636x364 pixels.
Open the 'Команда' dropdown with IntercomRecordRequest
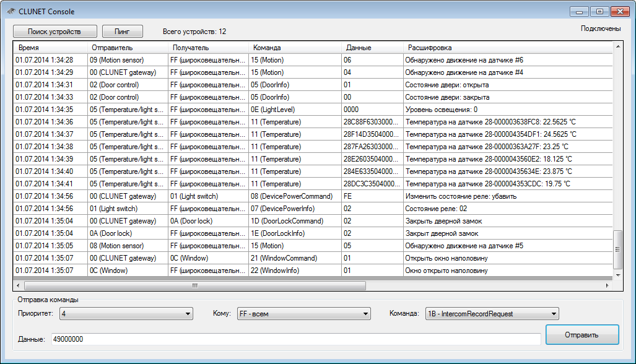point(492,314)
